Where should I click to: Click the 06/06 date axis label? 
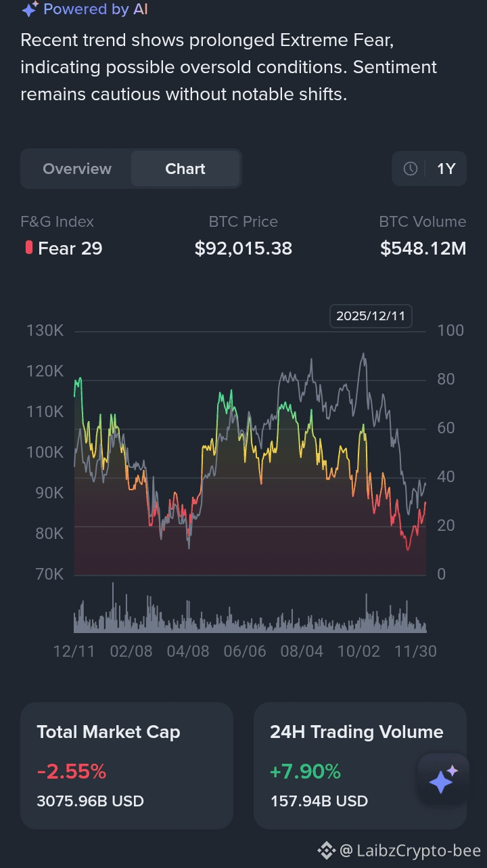tap(245, 651)
